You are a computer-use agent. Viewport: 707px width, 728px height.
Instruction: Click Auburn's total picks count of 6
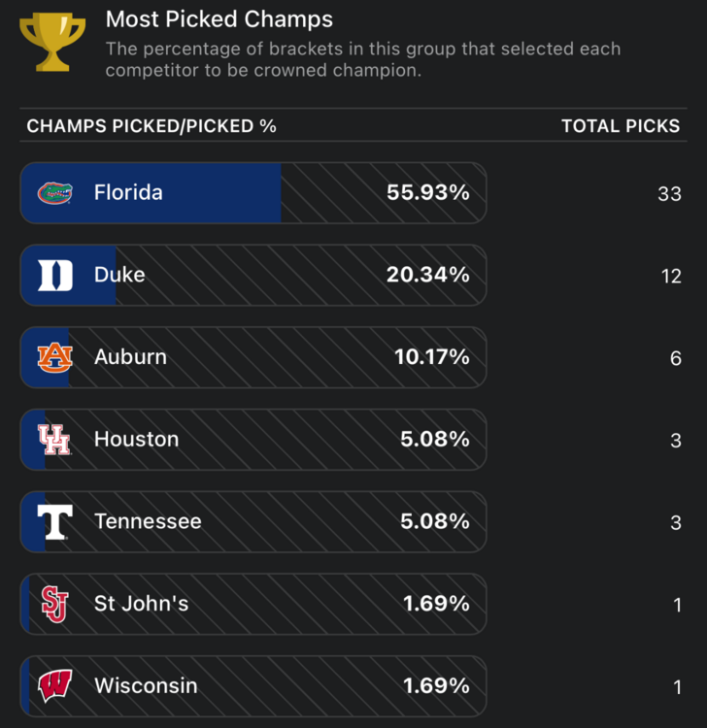(676, 358)
